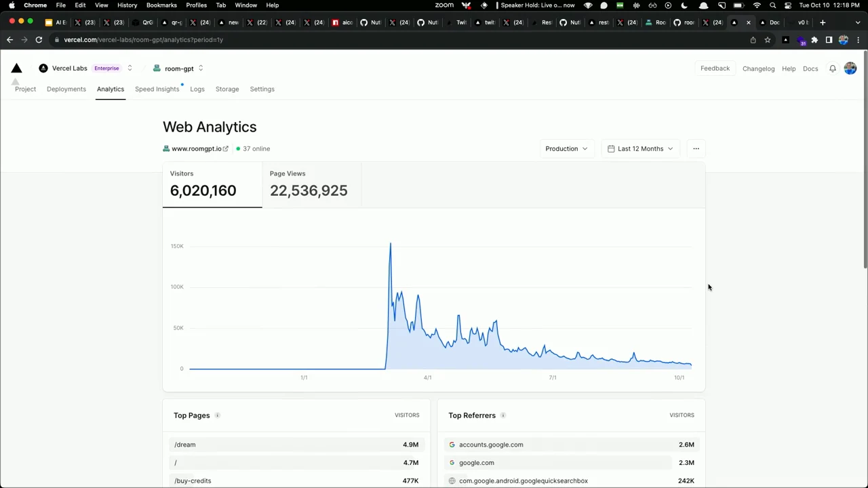Open the Changelog link

click(x=758, y=68)
